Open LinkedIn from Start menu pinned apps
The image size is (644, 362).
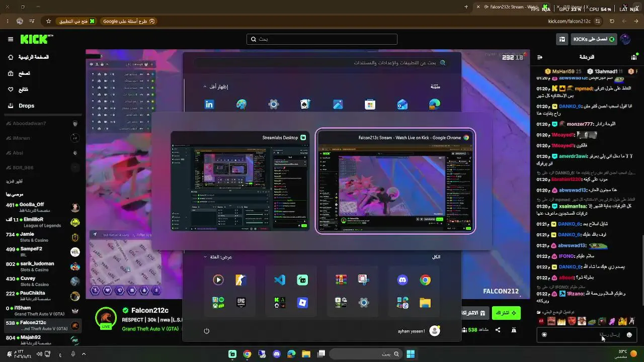coord(209,104)
